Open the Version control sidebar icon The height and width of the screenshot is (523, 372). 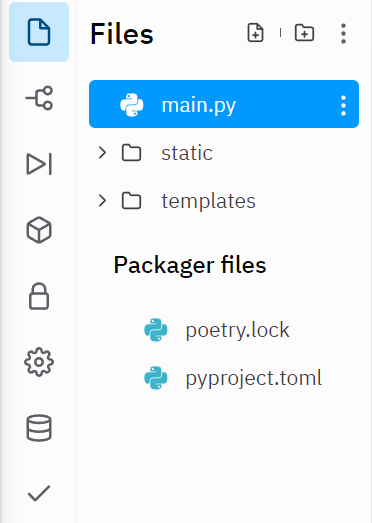pyautogui.click(x=39, y=98)
